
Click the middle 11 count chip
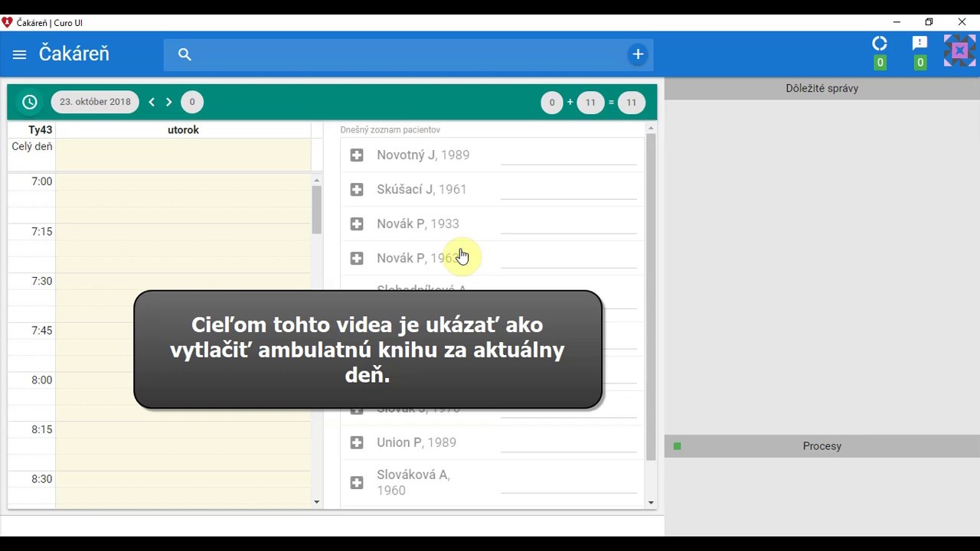point(590,103)
